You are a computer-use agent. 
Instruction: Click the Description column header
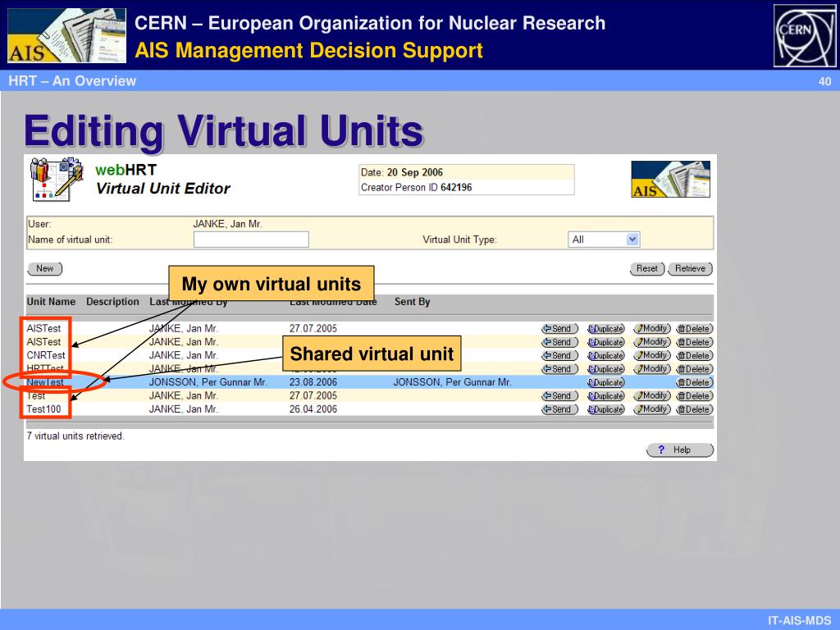112,302
